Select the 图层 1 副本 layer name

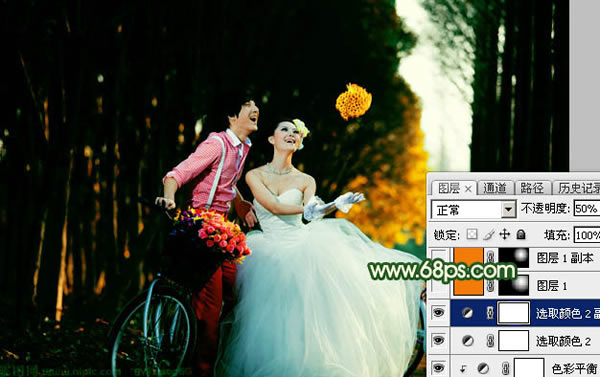click(x=565, y=258)
